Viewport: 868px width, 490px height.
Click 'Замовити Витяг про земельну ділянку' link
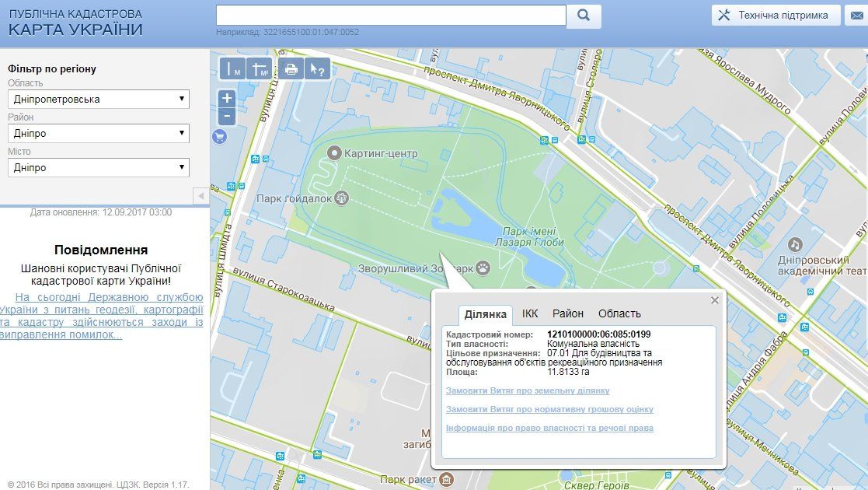coord(528,390)
